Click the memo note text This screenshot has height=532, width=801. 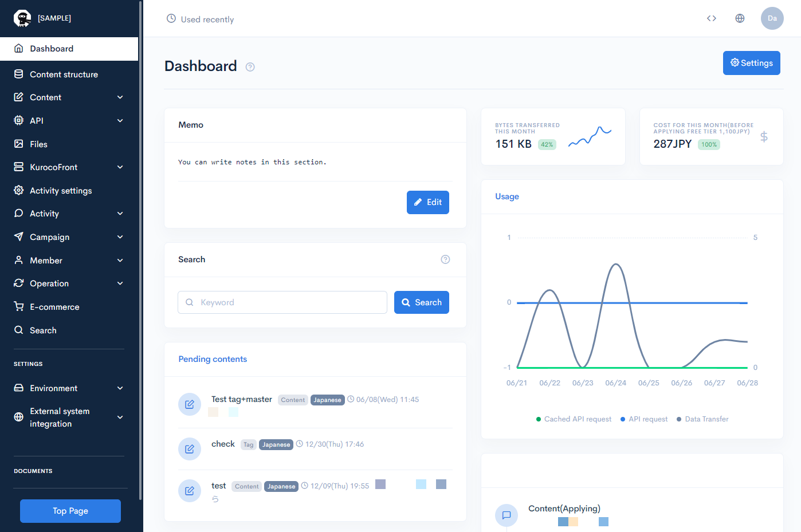(252, 162)
